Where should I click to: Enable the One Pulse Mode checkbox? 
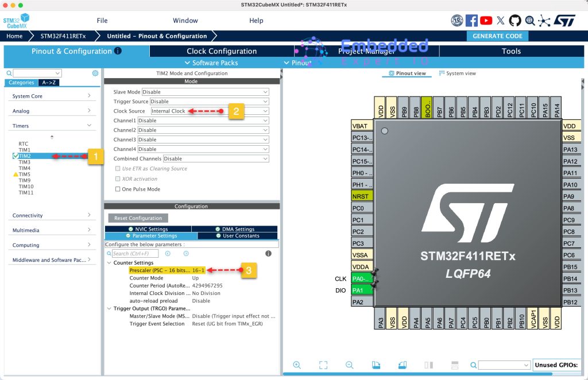click(118, 189)
